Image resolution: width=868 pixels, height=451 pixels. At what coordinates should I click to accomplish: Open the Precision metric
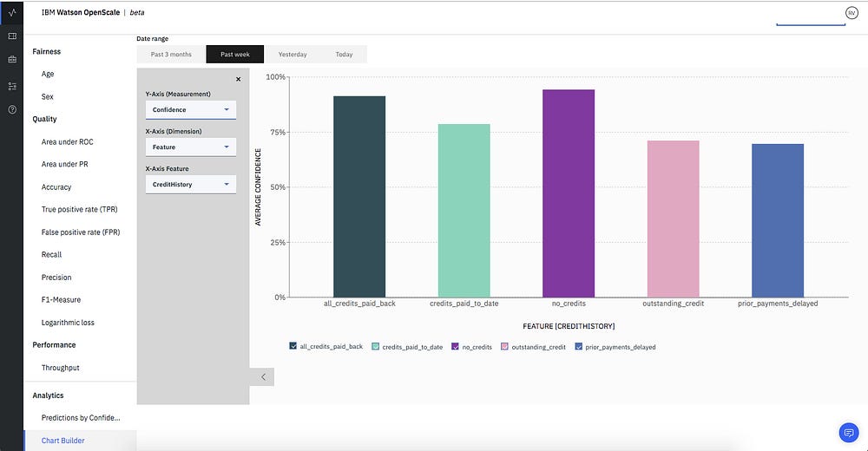point(56,278)
